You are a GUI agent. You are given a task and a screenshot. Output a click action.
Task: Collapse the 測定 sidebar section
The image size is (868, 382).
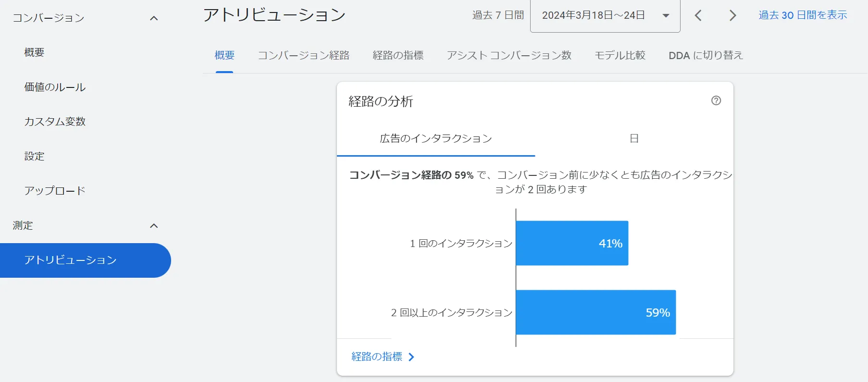[x=154, y=226]
